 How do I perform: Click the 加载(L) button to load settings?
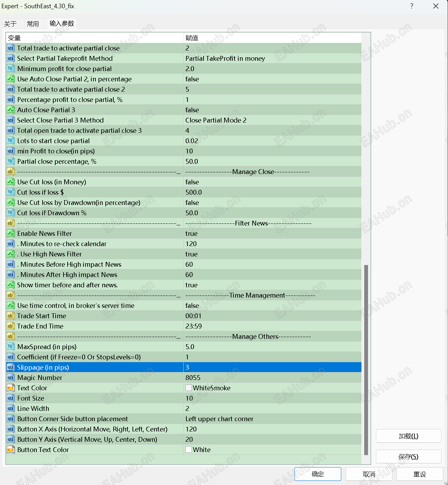point(408,436)
